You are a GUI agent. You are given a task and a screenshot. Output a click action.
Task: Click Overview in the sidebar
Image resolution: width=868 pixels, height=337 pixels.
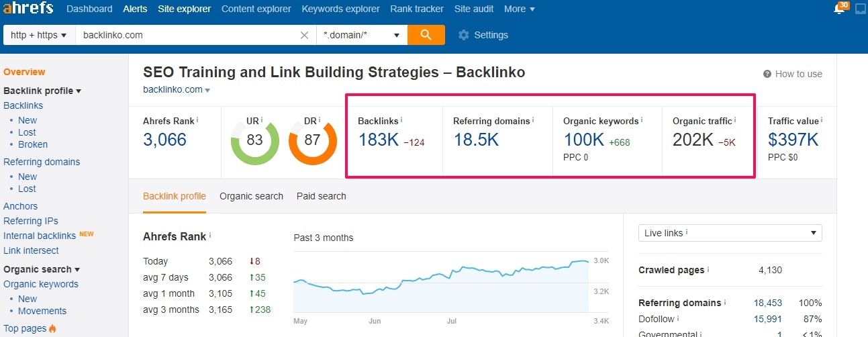pyautogui.click(x=24, y=72)
